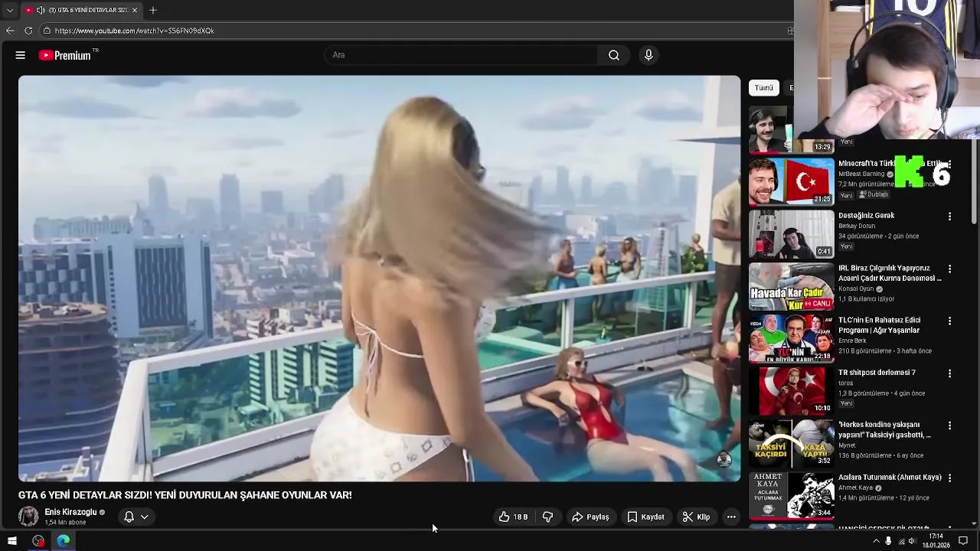The image size is (980, 551).
Task: Open the Windows Start menu
Action: 12,541
